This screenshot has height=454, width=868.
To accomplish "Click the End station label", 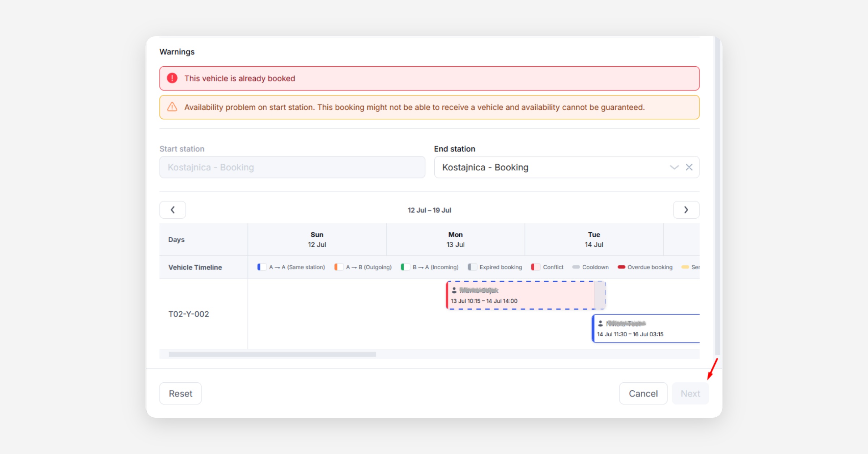I will click(x=454, y=149).
